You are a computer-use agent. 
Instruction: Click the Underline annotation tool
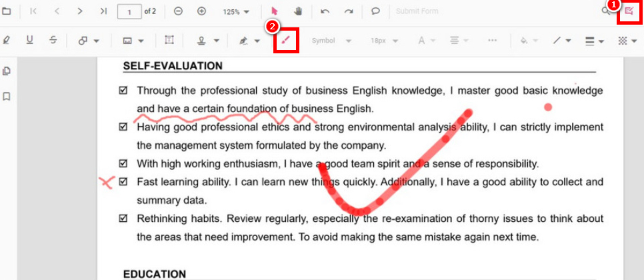click(x=29, y=41)
